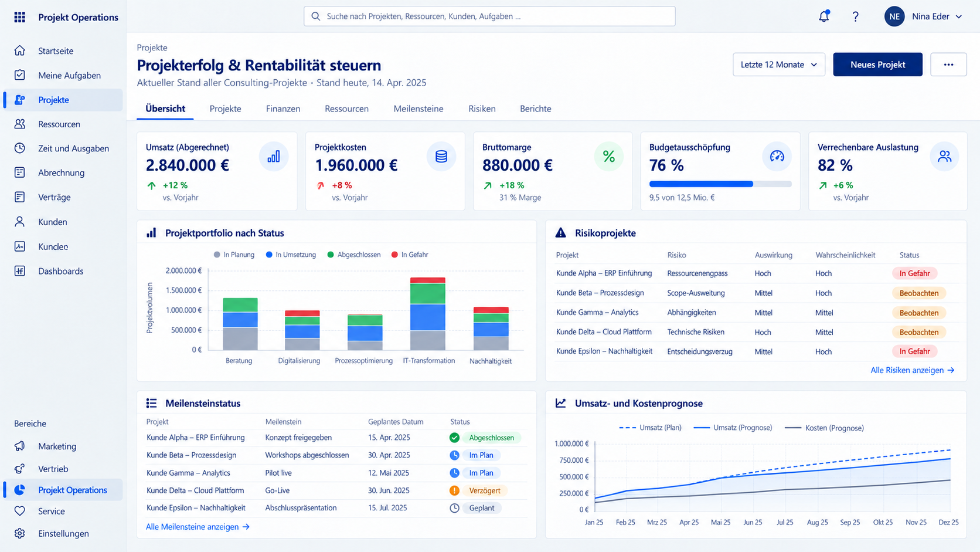
Task: Select Kunde Alpha – ERP Einführung risk row
Action: pos(756,273)
